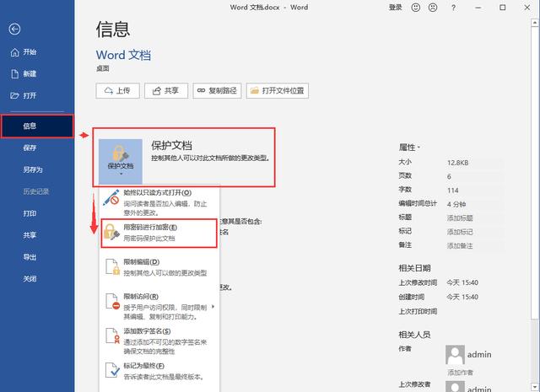This screenshot has height=392, width=540.
Task: Select 添加数字签名 option
Action: coord(159,341)
